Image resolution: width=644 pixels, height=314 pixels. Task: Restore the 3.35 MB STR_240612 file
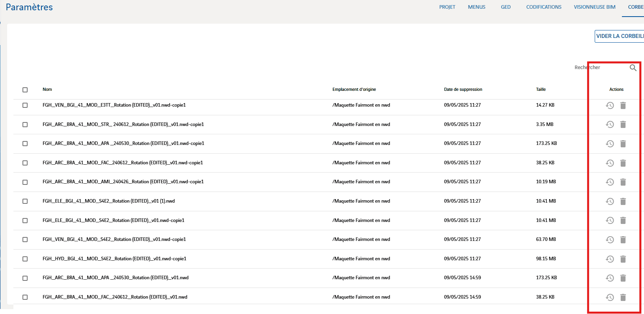[610, 124]
